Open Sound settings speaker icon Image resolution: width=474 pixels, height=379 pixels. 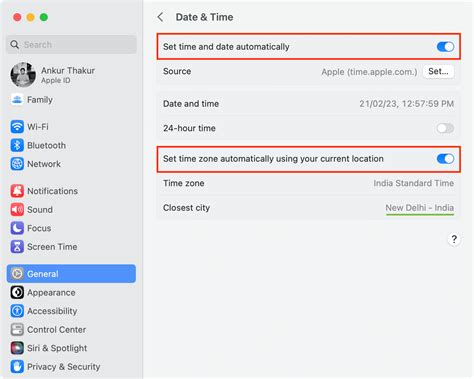point(17,210)
